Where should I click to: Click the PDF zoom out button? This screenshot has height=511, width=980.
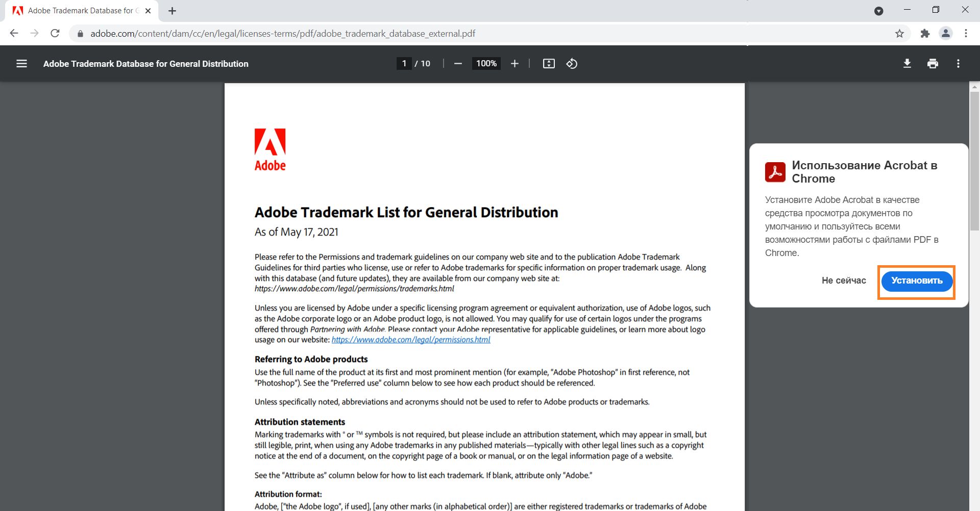(458, 64)
